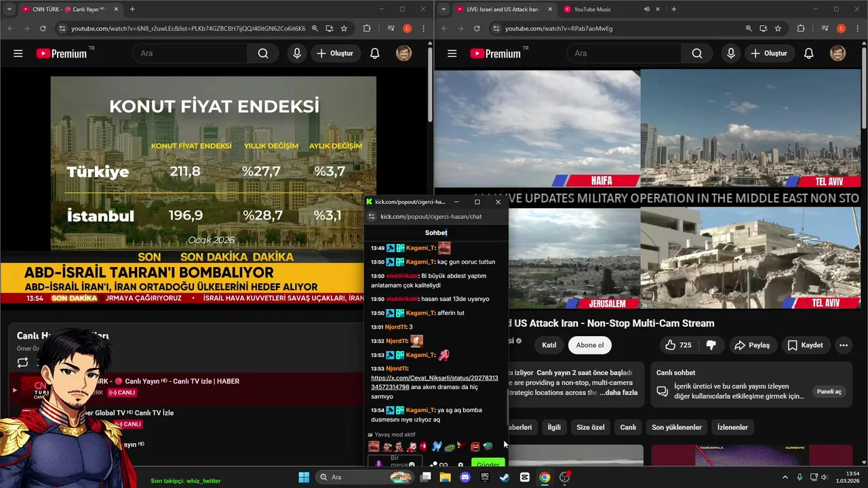Select the İlgili filter chip

[x=554, y=428]
